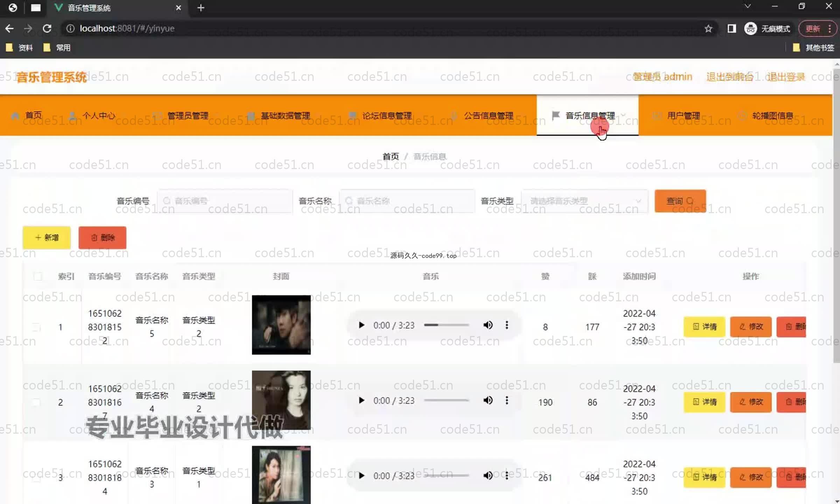Open the 音乐类型 selection dropdown
Viewport: 840px width, 504px height.
584,201
